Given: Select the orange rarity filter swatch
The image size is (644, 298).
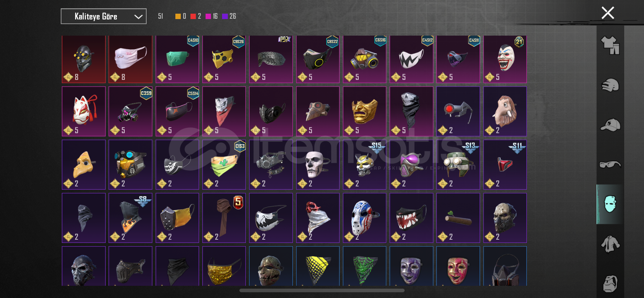Looking at the screenshot, I should [x=178, y=16].
